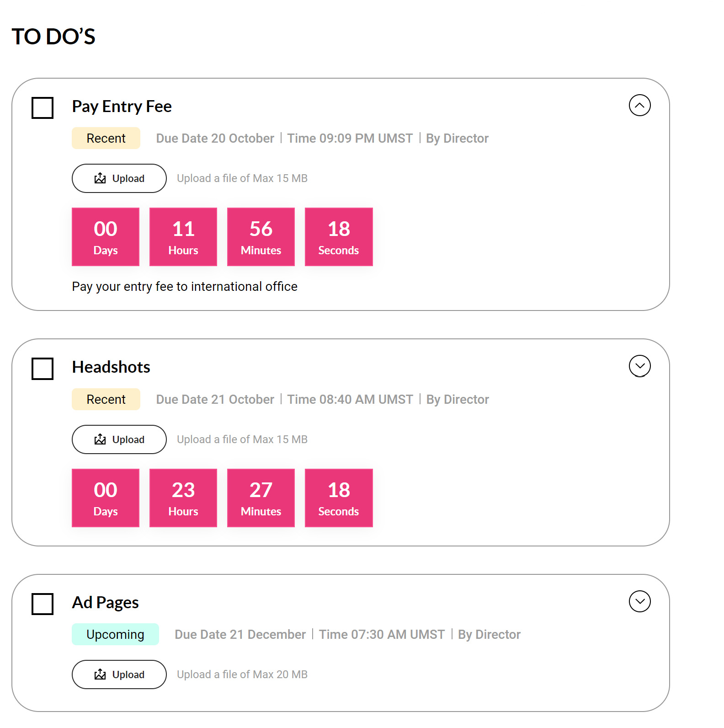Click the Pay Entry Fee title
Screen dimensions: 724x728
122,107
